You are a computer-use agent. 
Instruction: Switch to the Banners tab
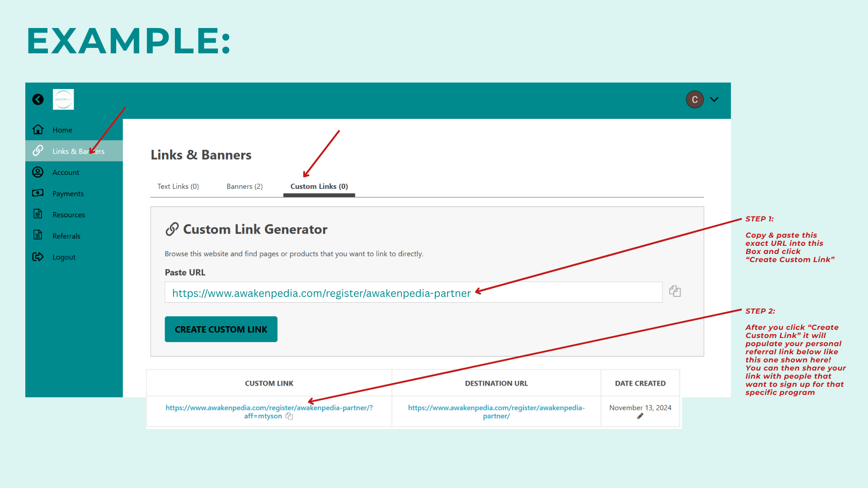click(x=245, y=186)
